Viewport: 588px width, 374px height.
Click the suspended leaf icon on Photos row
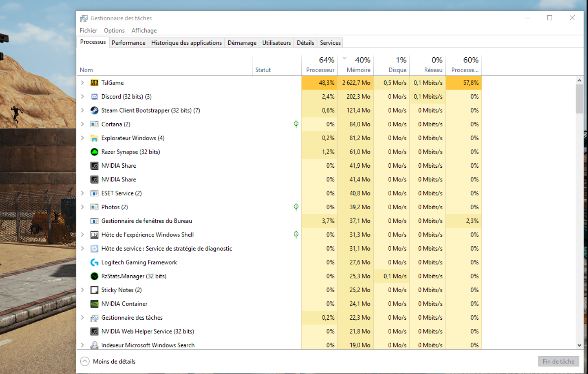click(x=296, y=207)
